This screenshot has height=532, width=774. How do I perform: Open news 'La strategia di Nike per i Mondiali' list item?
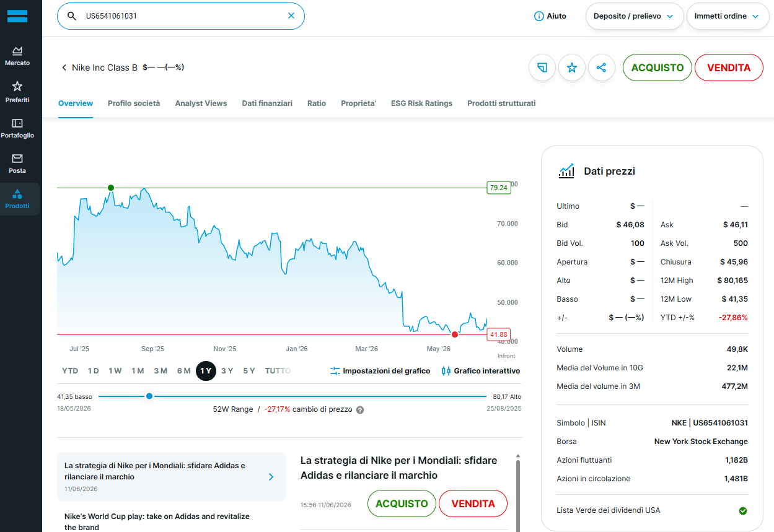[x=171, y=477]
